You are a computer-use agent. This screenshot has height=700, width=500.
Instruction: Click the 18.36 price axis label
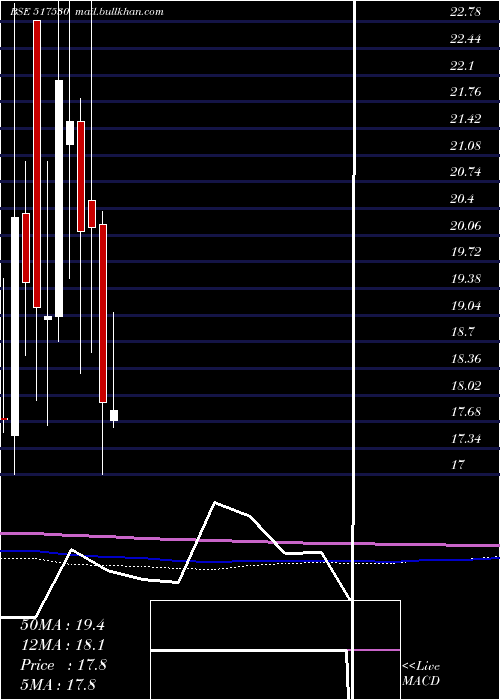(x=466, y=358)
